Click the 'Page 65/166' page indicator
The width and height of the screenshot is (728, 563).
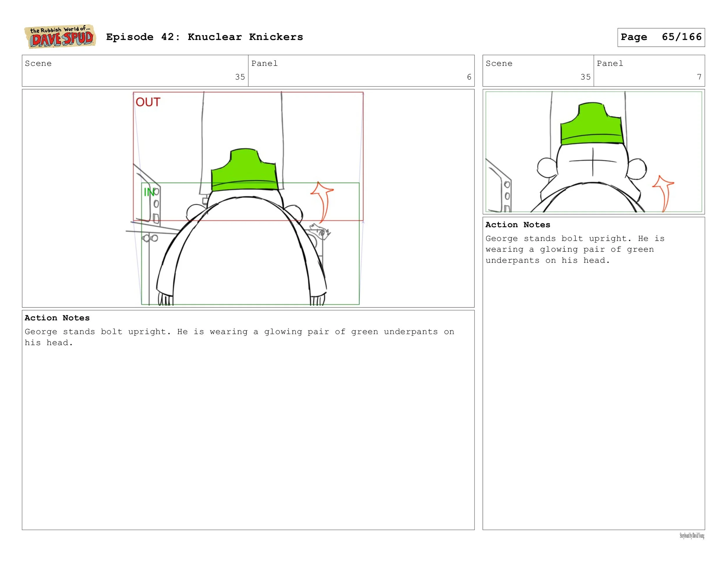661,37
